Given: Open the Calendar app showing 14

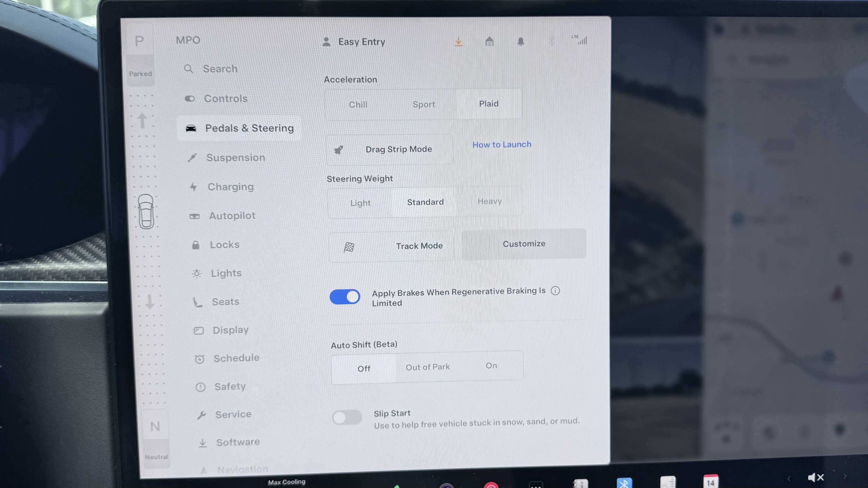Looking at the screenshot, I should click(x=711, y=481).
